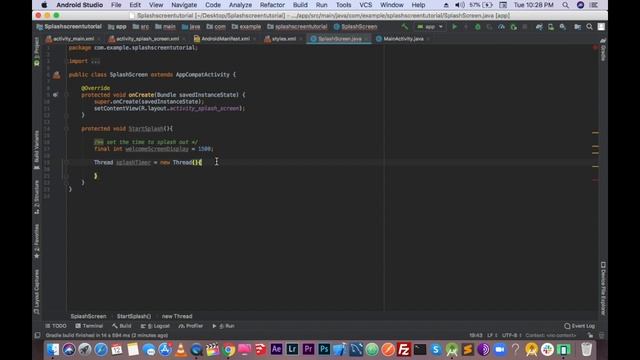This screenshot has width=640, height=360.
Task: Open the Analyze menu
Action: tap(240, 5)
